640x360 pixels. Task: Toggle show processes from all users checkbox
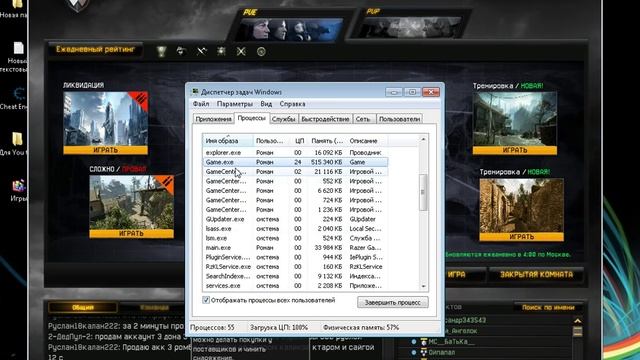pos(206,300)
